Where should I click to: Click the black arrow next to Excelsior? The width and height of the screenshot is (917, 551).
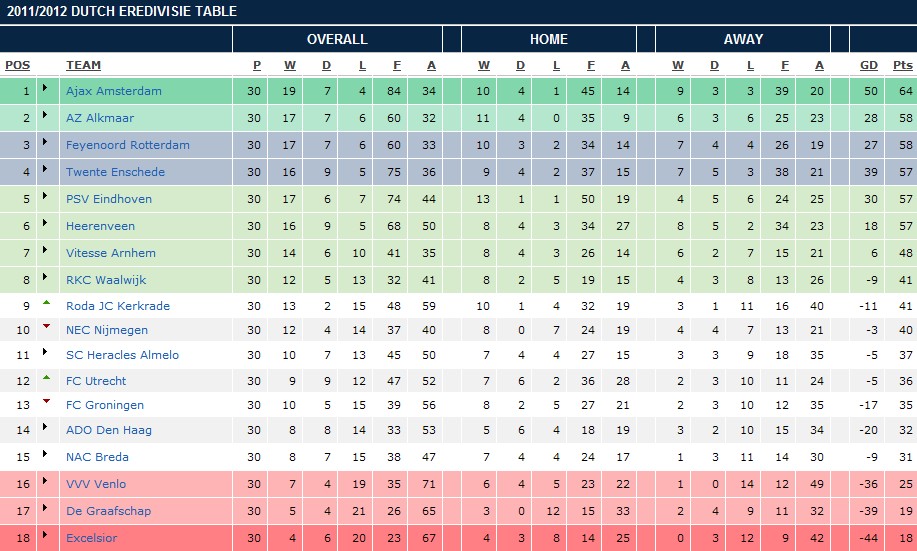pos(45,536)
